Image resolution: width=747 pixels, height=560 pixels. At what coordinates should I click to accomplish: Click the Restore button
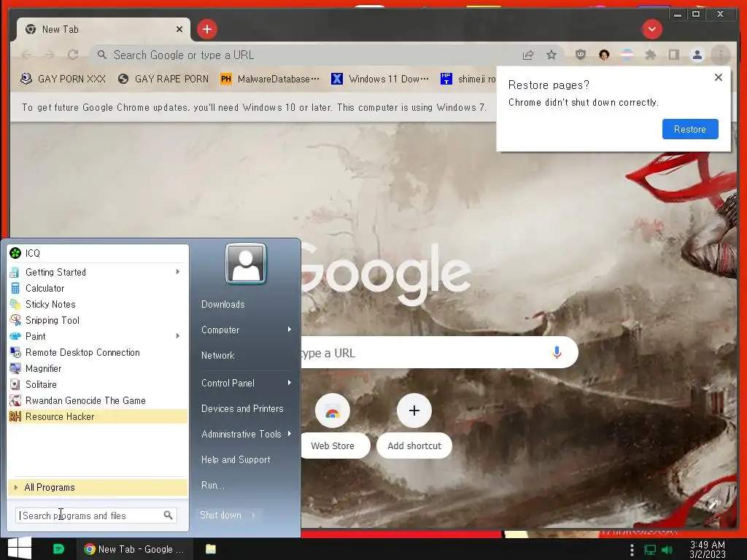point(690,129)
